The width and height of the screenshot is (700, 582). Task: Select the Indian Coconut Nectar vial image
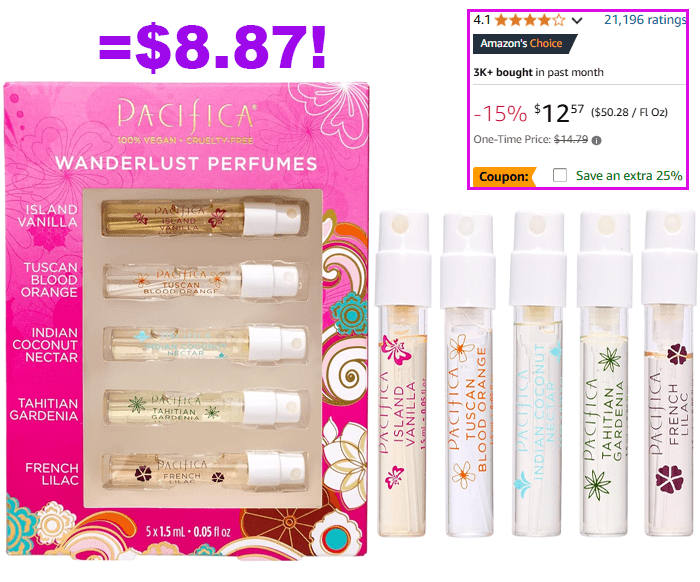[538, 374]
